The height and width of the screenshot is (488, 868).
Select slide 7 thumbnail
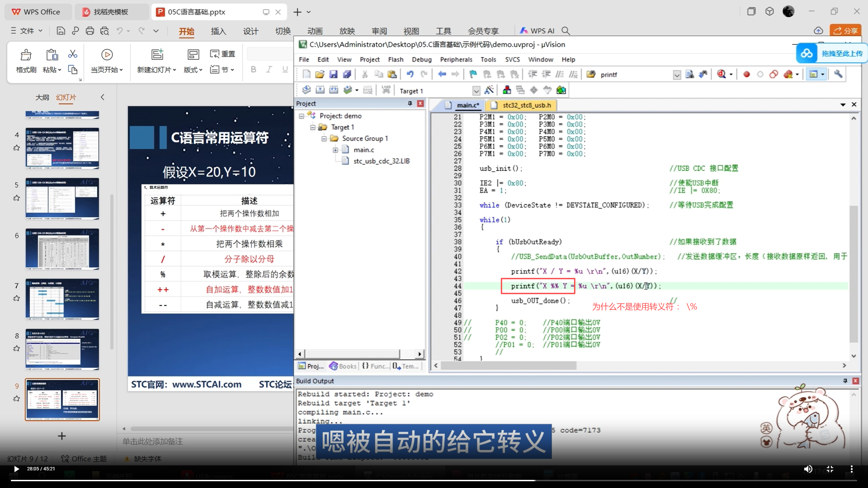coord(62,299)
